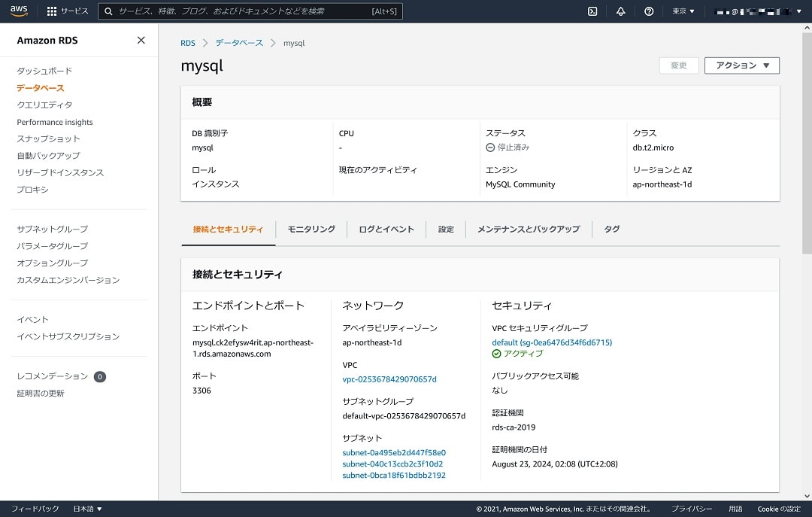Open リザーブドインスタンス in sidebar

60,172
